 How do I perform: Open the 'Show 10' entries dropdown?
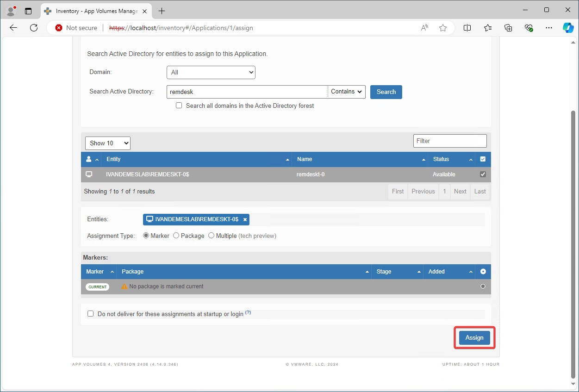pos(107,143)
